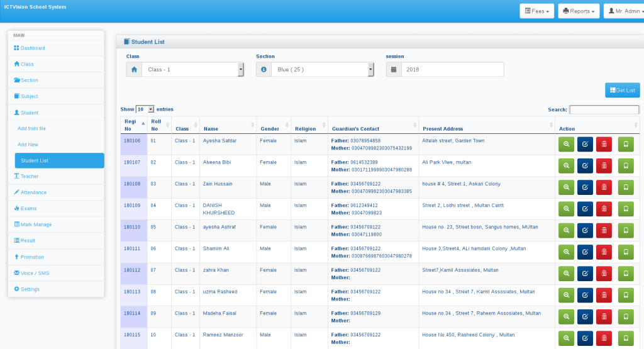Open the Show entries count dropdown
This screenshot has height=349, width=644.
pyautogui.click(x=145, y=109)
